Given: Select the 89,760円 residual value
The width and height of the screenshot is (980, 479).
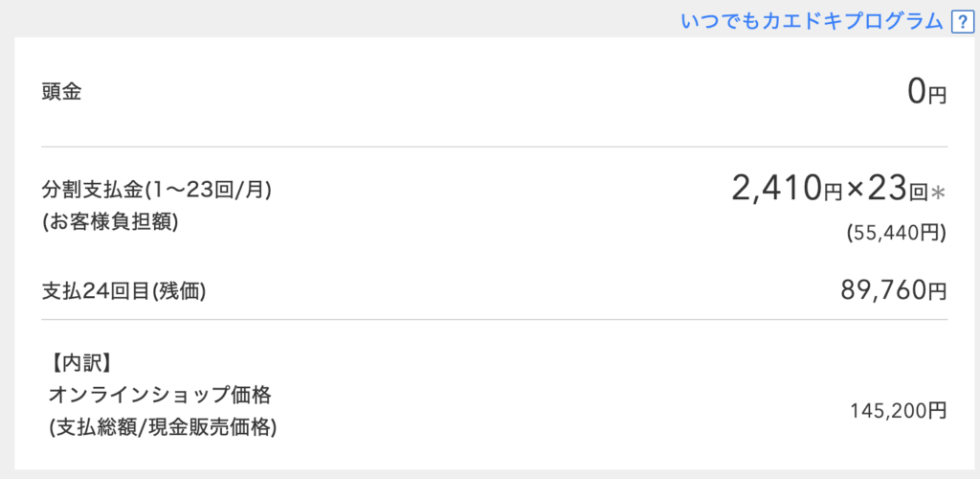Looking at the screenshot, I should [892, 289].
